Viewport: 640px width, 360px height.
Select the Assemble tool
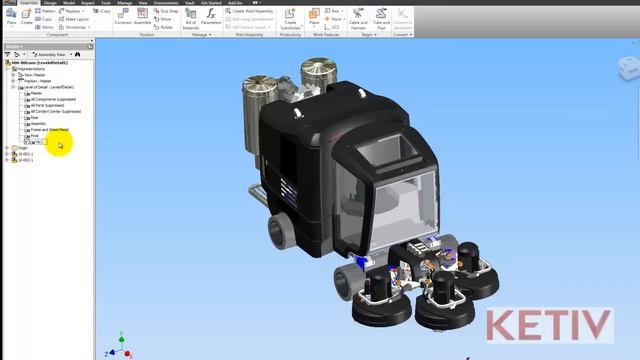142,16
